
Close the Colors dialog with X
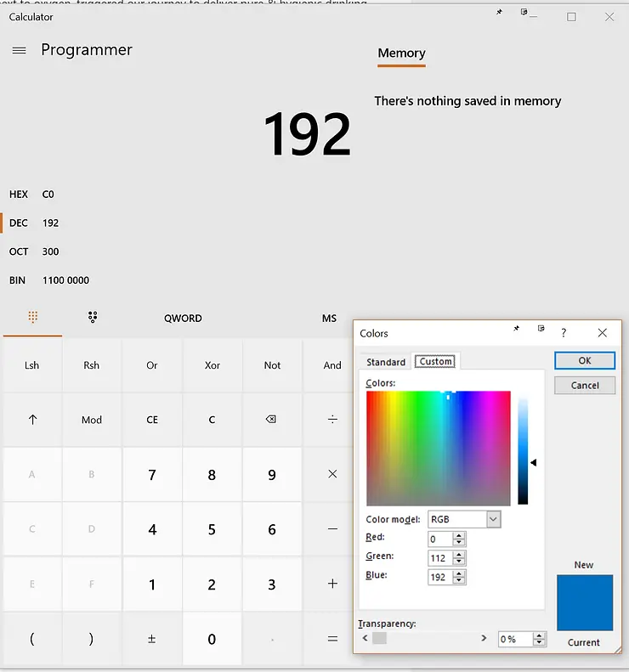click(x=602, y=332)
